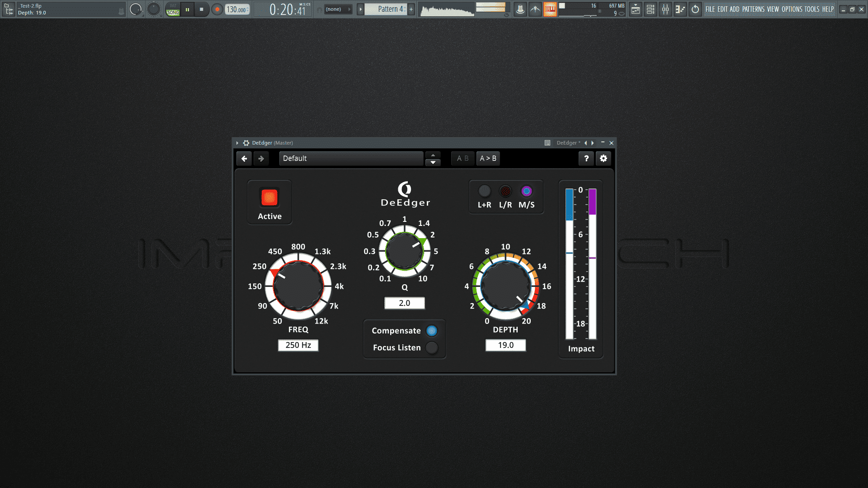Screen dimensions: 868x488
Task: Open the pattern/channel tree icon at top-left
Action: point(9,9)
